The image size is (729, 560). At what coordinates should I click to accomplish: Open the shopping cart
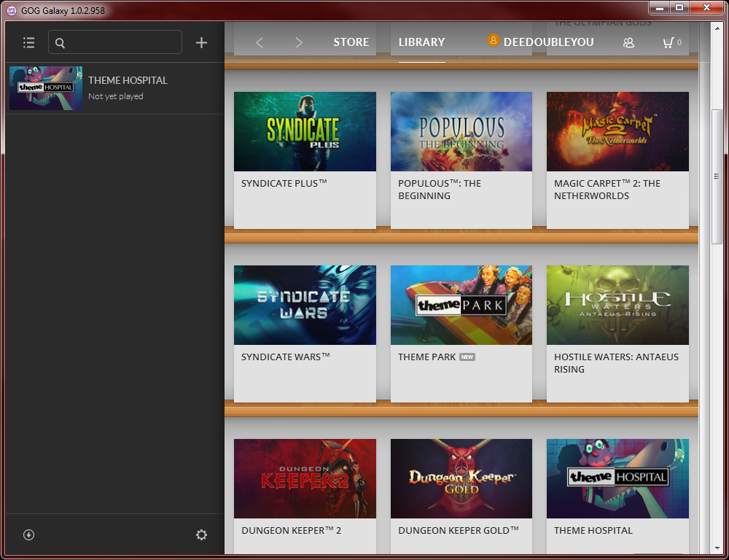pyautogui.click(x=668, y=42)
